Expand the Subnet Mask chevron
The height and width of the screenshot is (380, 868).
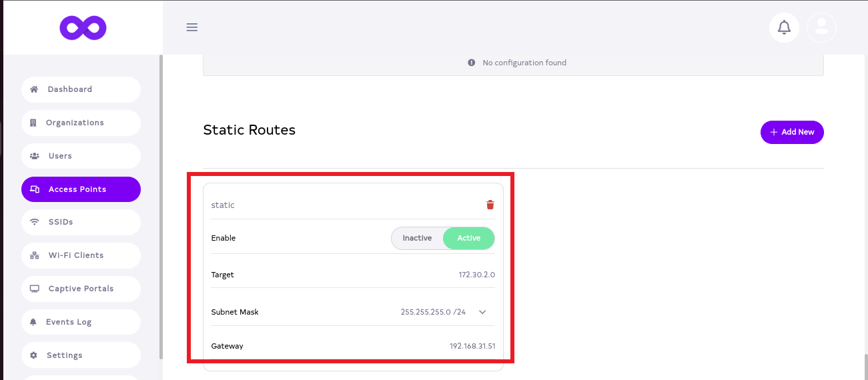tap(482, 312)
